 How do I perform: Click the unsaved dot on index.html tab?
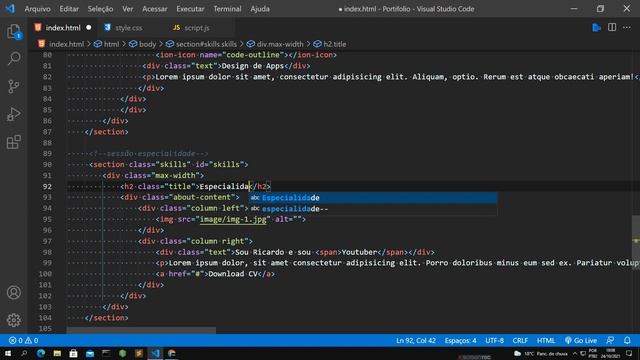pos(89,28)
